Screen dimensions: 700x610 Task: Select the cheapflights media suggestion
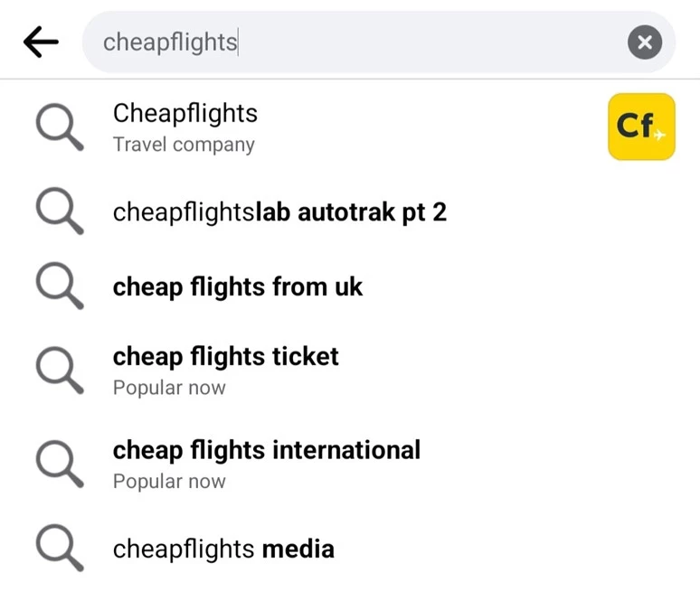tap(223, 549)
